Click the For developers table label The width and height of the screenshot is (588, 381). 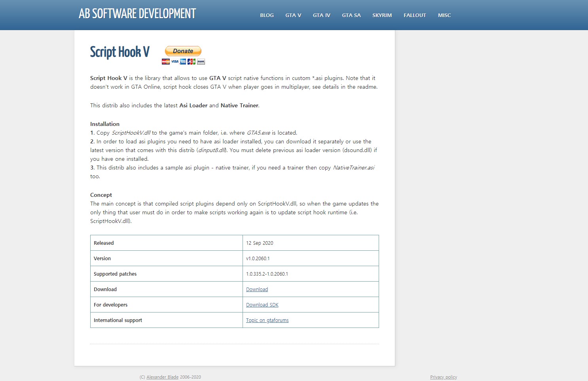(110, 305)
